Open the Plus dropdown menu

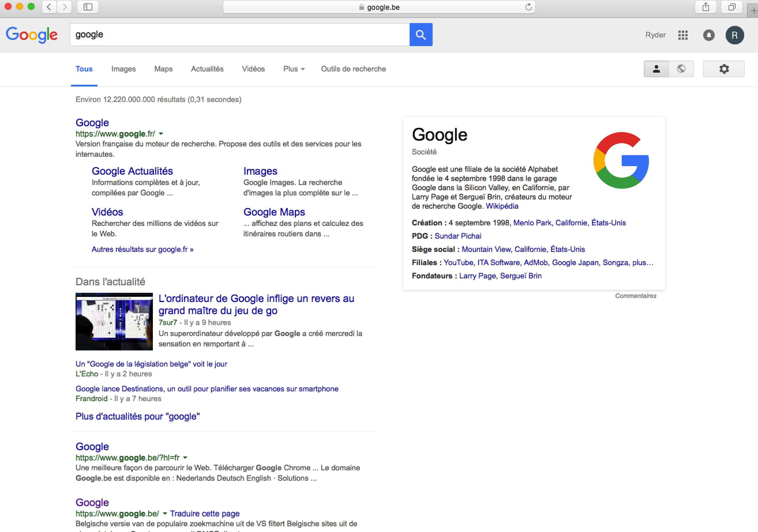click(x=294, y=69)
